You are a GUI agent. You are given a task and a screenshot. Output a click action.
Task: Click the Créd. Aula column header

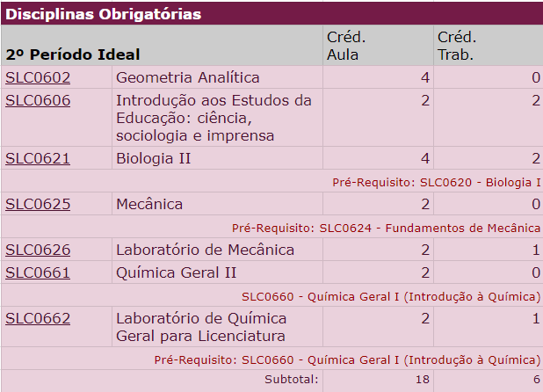click(x=346, y=46)
